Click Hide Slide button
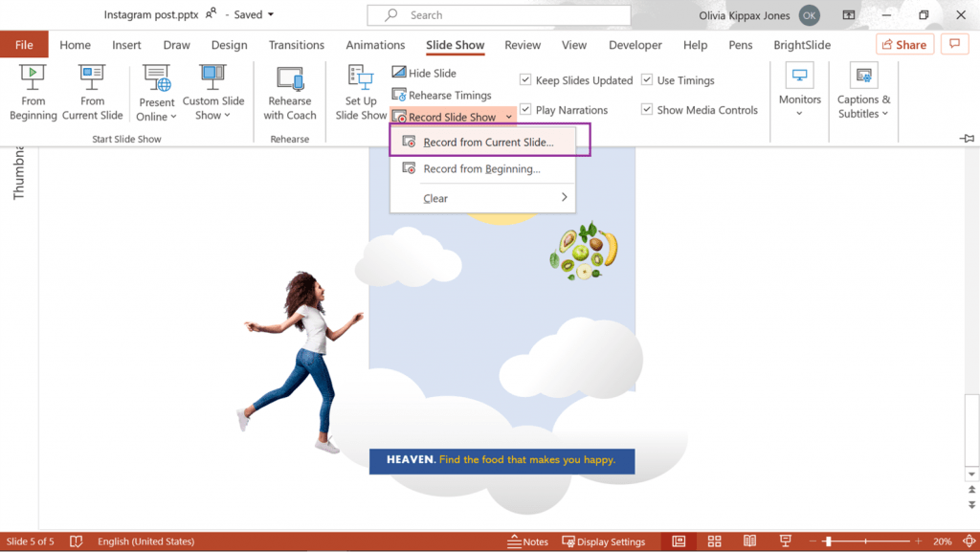Screen dimensions: 980x552 click(x=424, y=73)
